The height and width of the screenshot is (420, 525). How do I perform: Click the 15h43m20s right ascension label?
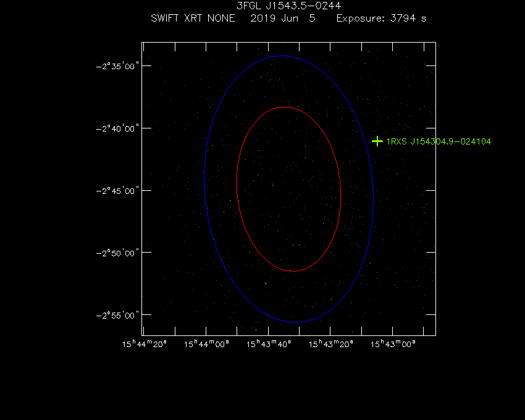click(331, 344)
